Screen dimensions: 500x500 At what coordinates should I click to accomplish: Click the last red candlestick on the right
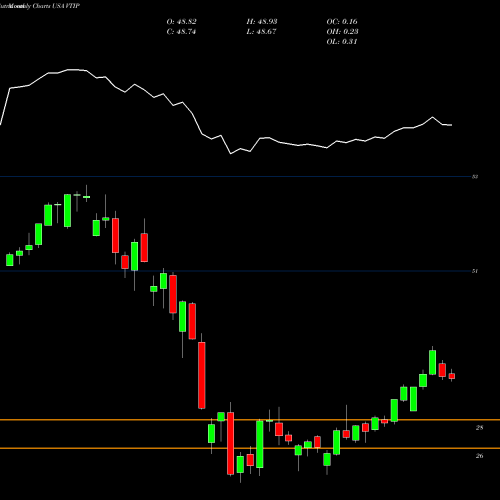(452, 376)
